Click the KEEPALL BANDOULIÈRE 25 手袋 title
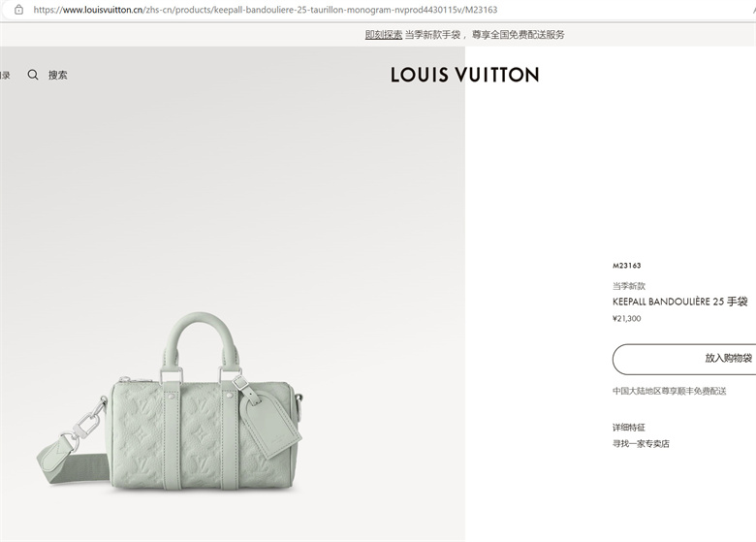 pyautogui.click(x=679, y=302)
